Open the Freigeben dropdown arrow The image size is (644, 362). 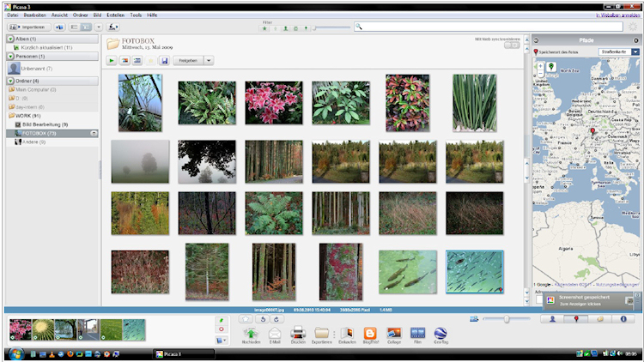(209, 61)
